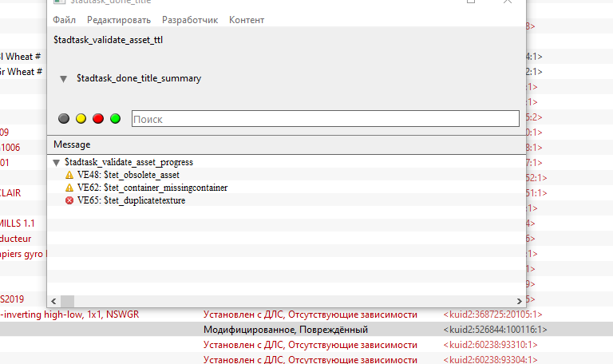Select the Модифицированное, Повреждённый asset row
The image size is (613, 364).
pyautogui.click(x=285, y=330)
